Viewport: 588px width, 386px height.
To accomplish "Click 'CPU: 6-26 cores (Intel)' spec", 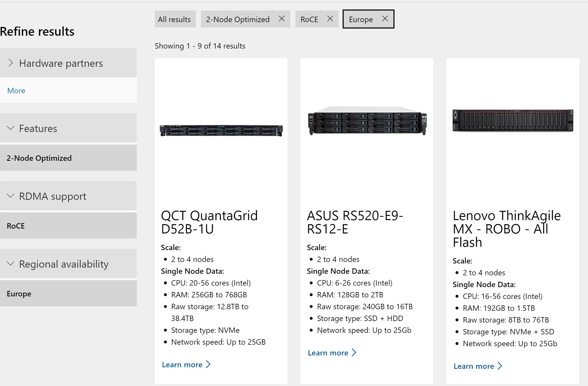I will 355,283.
